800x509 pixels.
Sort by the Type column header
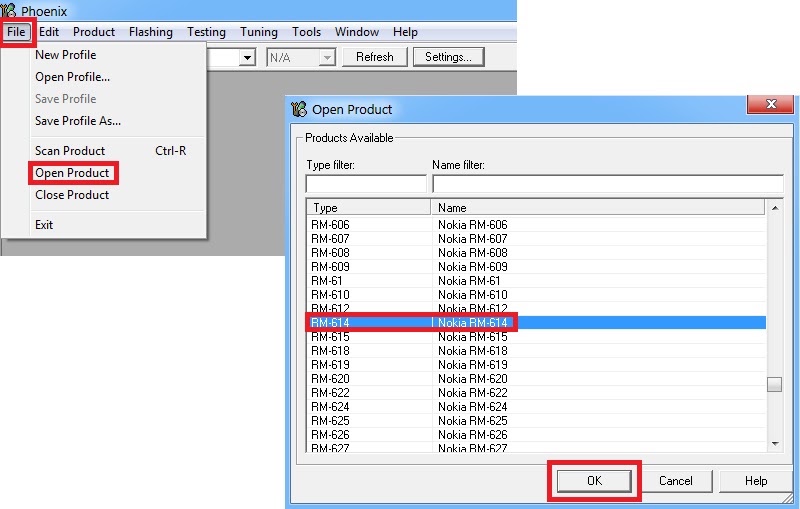[368, 208]
